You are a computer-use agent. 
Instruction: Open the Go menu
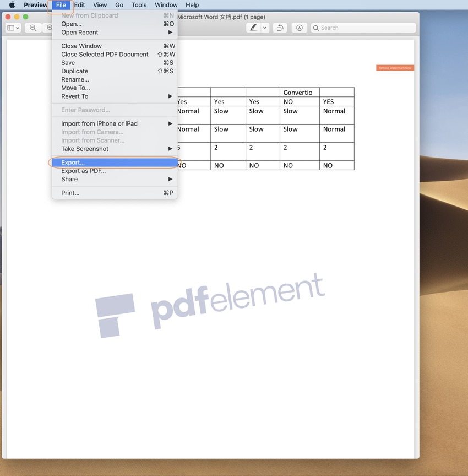coord(119,5)
